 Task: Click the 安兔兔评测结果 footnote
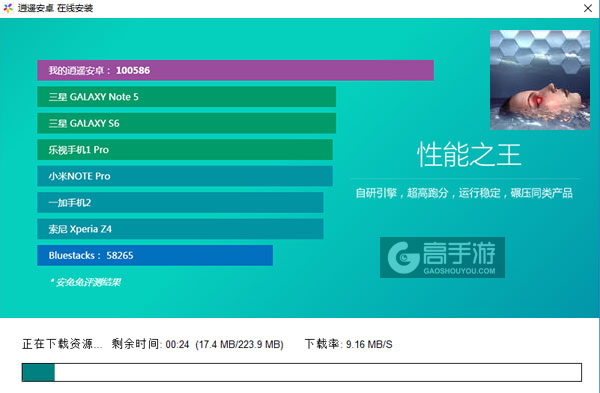(x=86, y=282)
